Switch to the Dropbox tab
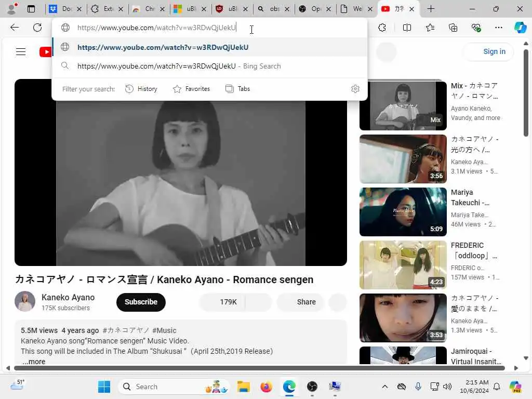Viewport: 532px width, 399px height. pos(65,9)
